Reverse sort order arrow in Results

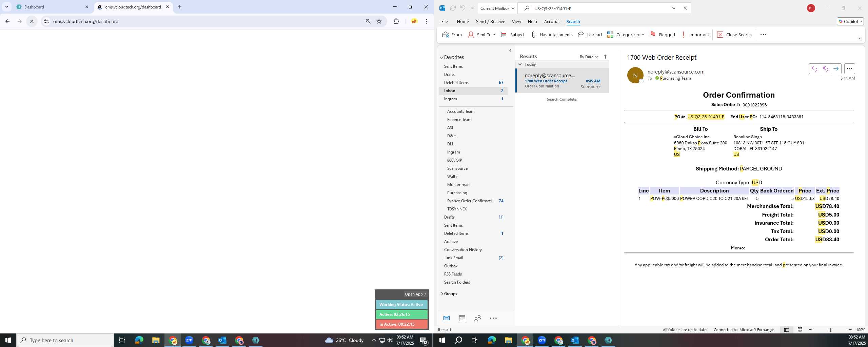tap(605, 57)
